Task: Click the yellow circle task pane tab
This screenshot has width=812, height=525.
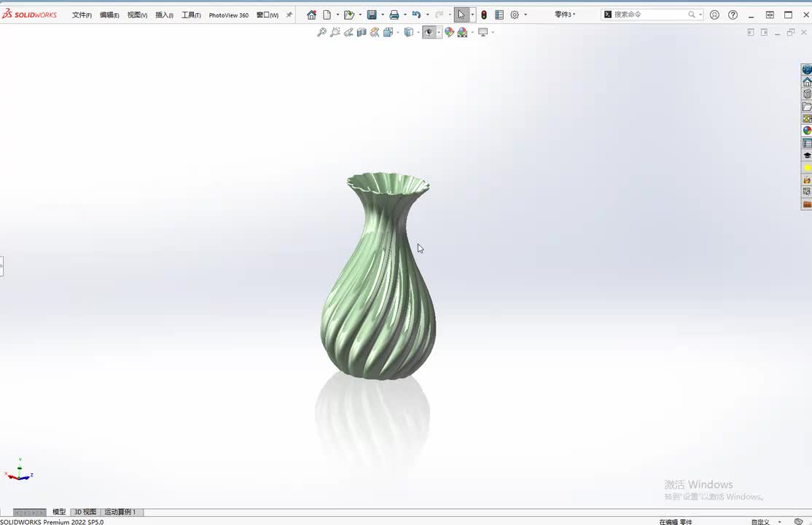Action: 807,168
